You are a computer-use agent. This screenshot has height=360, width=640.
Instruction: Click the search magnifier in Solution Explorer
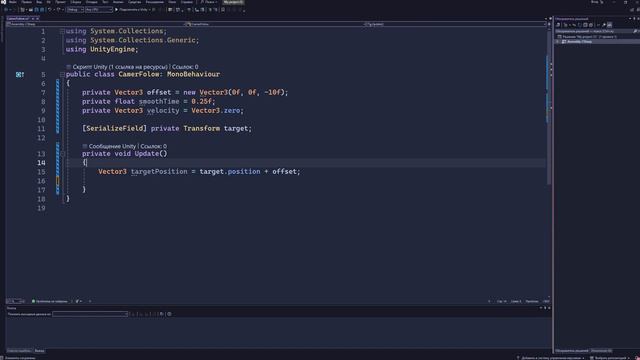pos(635,31)
